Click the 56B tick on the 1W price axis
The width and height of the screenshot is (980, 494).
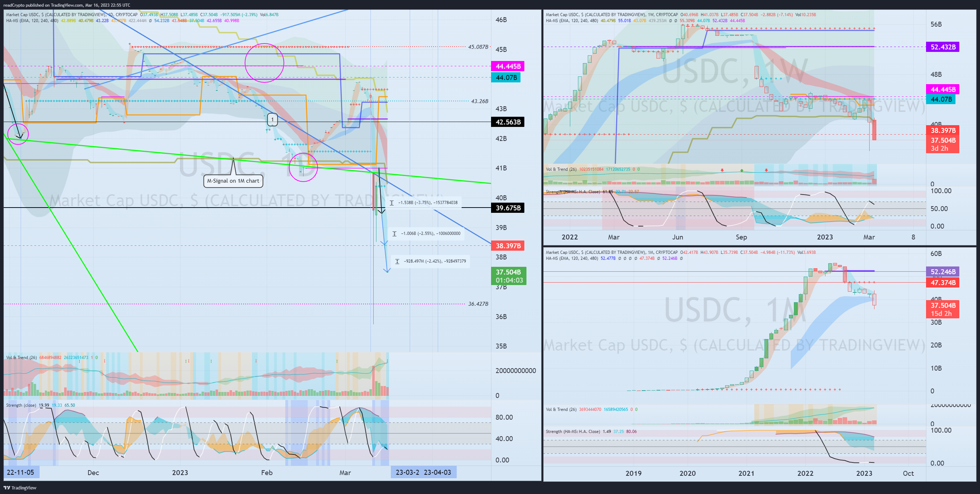(936, 24)
